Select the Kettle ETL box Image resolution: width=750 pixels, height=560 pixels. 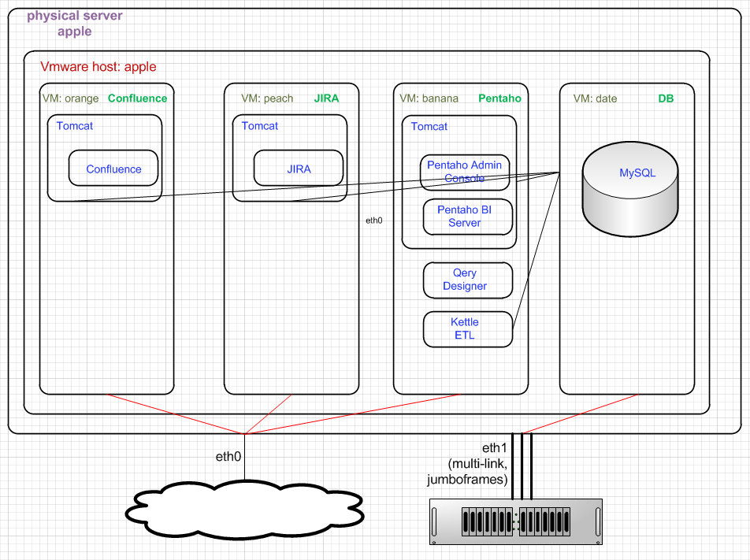(467, 329)
